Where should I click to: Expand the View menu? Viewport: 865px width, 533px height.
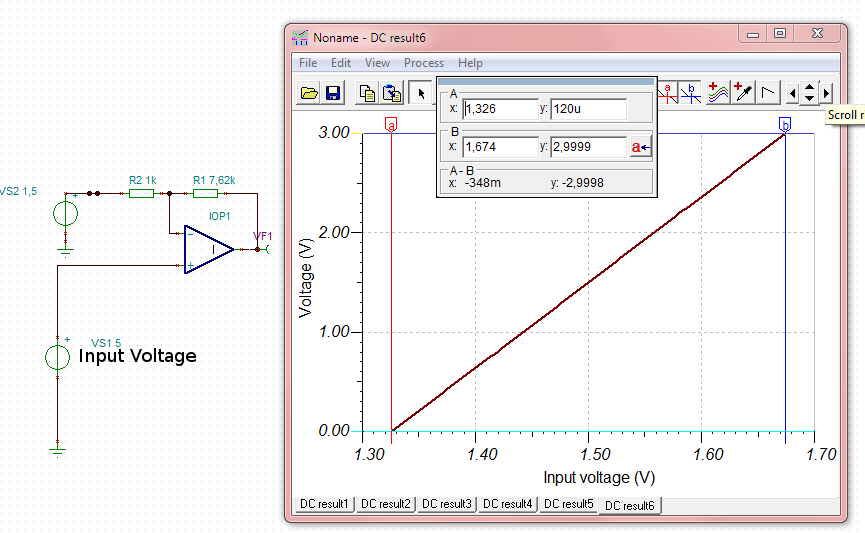tap(377, 63)
